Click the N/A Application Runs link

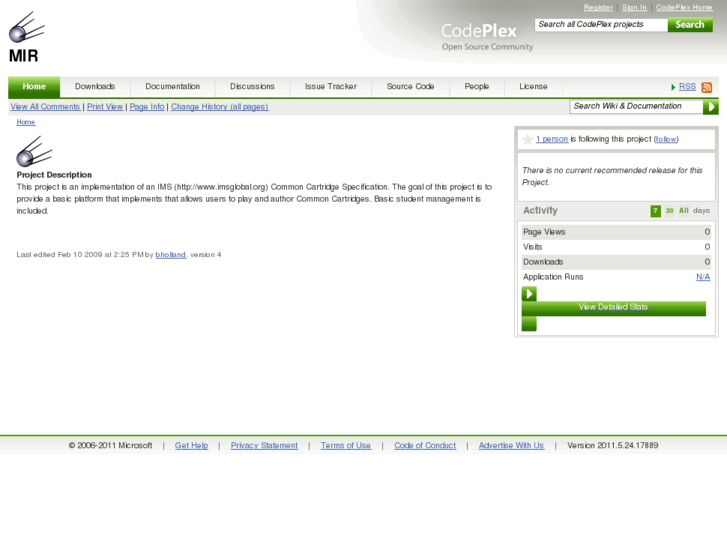click(x=703, y=277)
